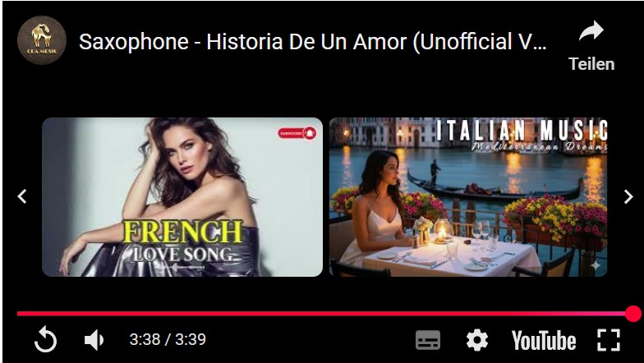644x363 pixels.
Task: Toggle subtitles with the captions icon
Action: [x=427, y=340]
